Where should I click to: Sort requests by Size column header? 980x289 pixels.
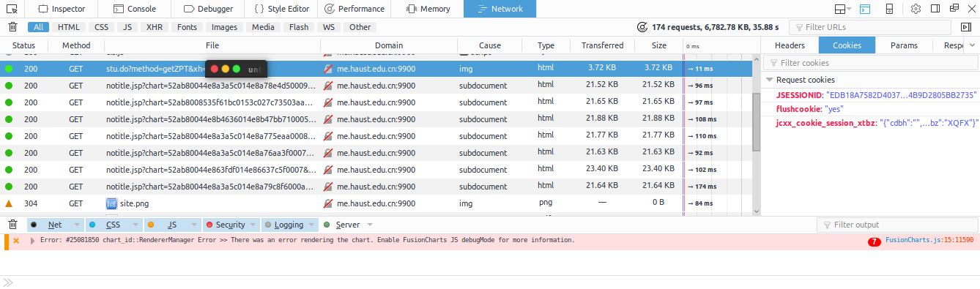pyautogui.click(x=659, y=45)
